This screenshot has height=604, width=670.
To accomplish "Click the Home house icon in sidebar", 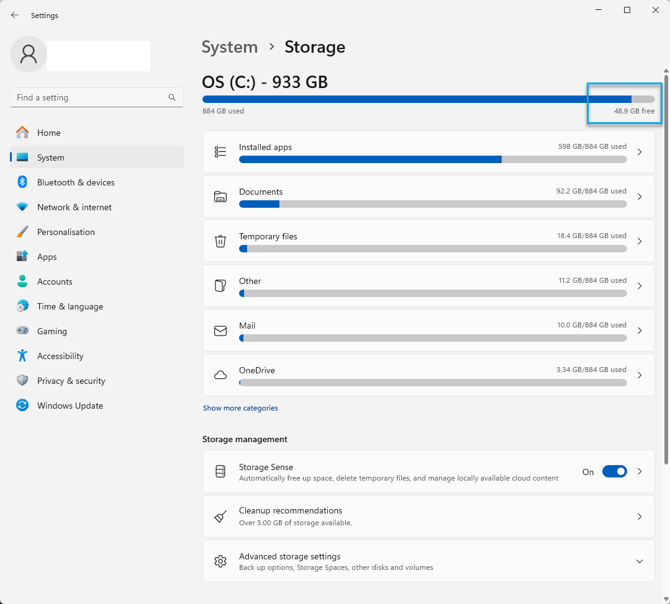I will 22,132.
